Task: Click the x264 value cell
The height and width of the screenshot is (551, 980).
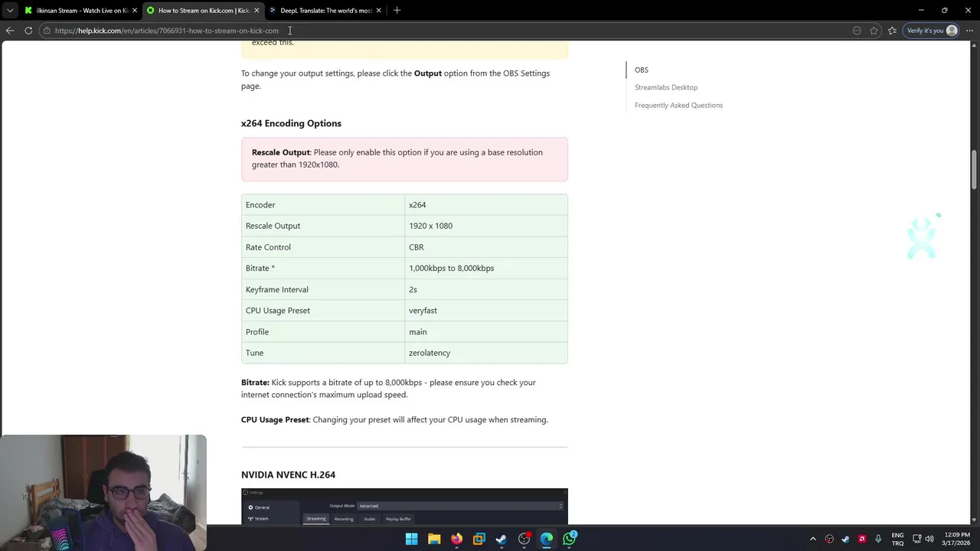Action: [x=486, y=205]
